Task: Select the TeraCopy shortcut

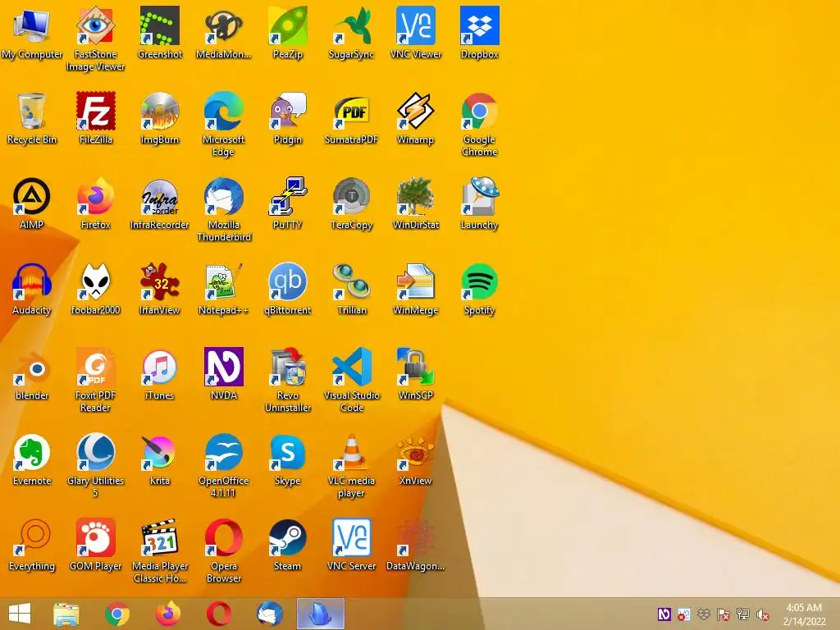Action: point(351,196)
